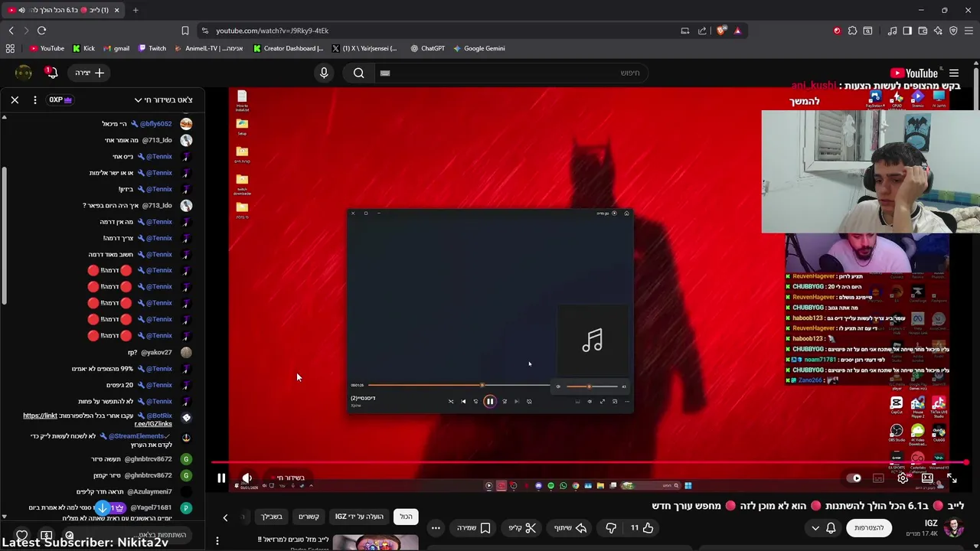980x551 pixels.
Task: Click the address bar URL
Action: point(272,31)
